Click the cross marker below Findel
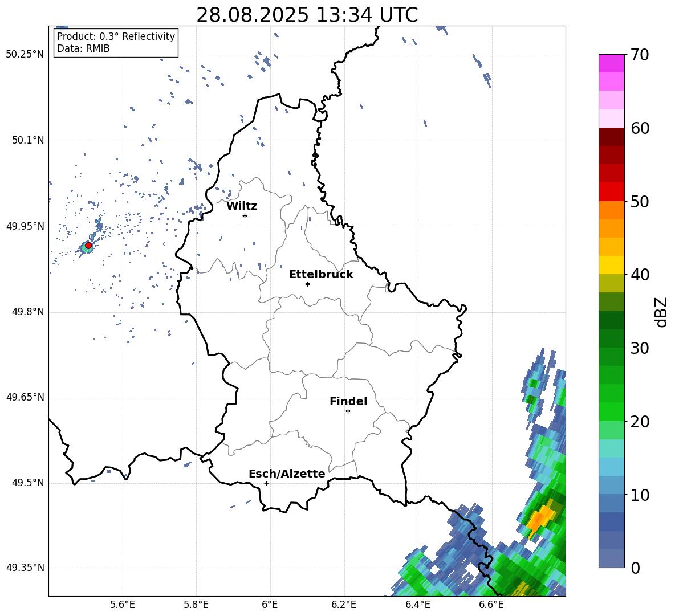675x616 pixels. pyautogui.click(x=348, y=411)
